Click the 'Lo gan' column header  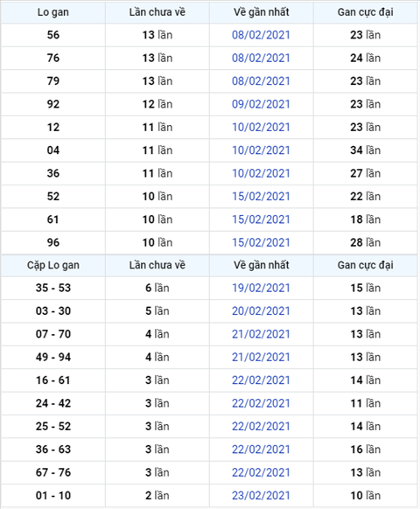(x=53, y=12)
